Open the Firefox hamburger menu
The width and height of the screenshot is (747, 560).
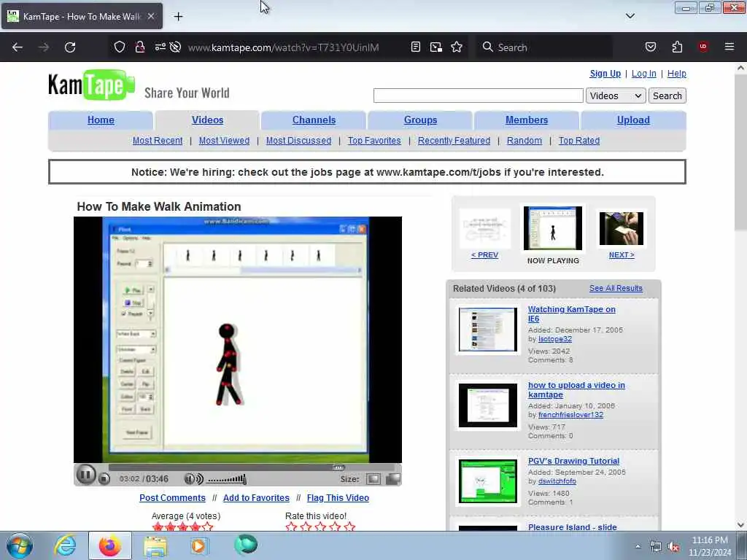[729, 47]
